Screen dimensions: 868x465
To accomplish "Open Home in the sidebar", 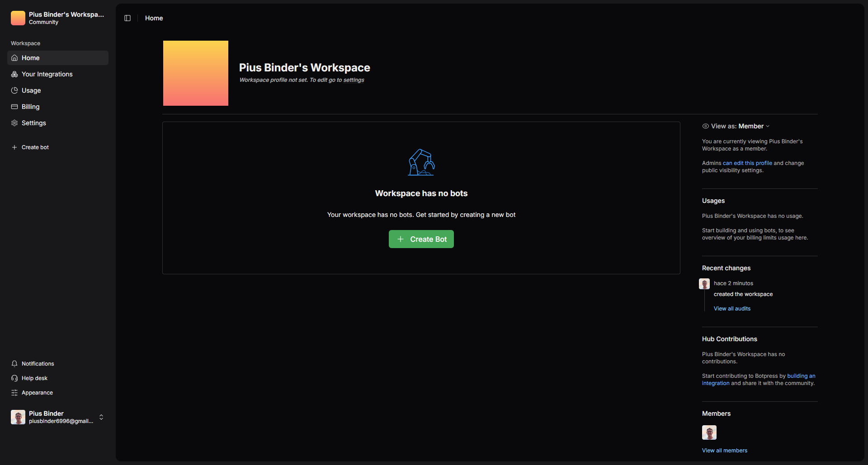I will tap(31, 58).
